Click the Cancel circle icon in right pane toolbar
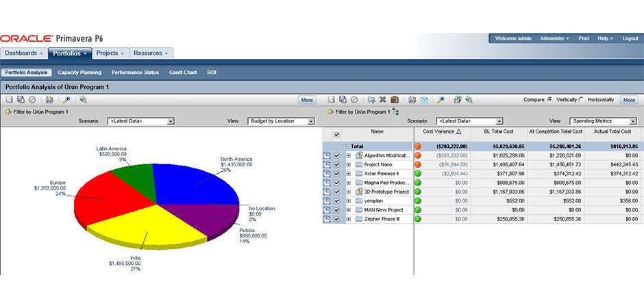This screenshot has height=308, width=644. coord(354,100)
